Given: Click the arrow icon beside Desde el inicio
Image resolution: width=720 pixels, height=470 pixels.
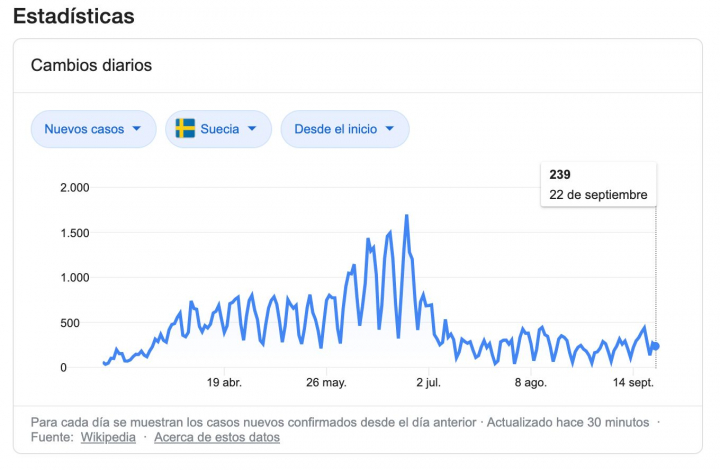Looking at the screenshot, I should coord(389,129).
